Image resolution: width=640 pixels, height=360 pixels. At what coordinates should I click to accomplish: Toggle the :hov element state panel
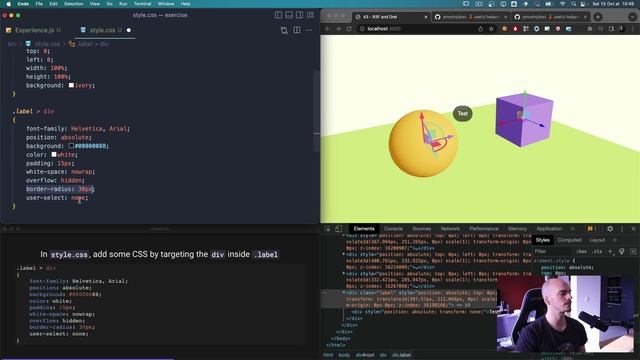(581, 251)
